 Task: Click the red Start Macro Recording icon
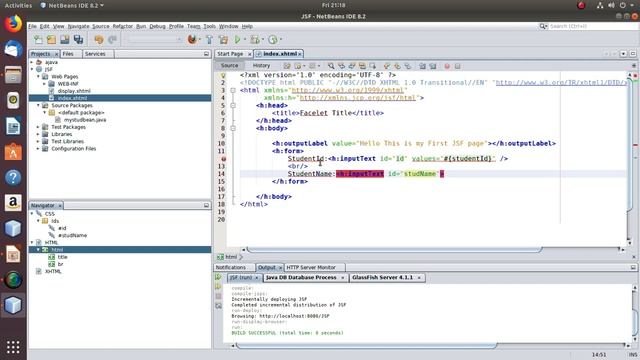(447, 66)
